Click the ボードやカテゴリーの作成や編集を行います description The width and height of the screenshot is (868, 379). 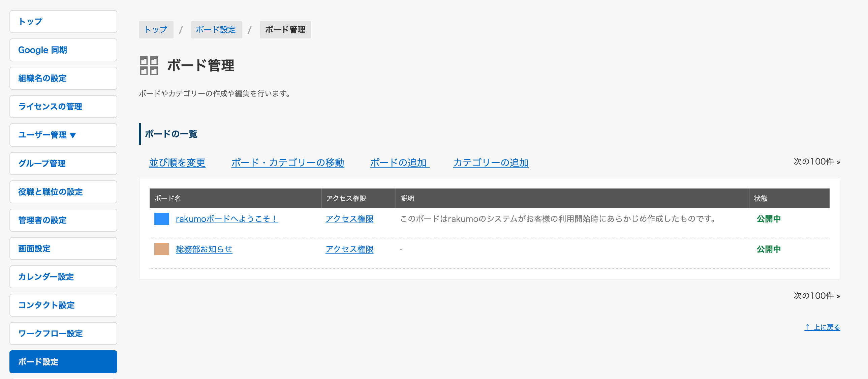point(215,93)
